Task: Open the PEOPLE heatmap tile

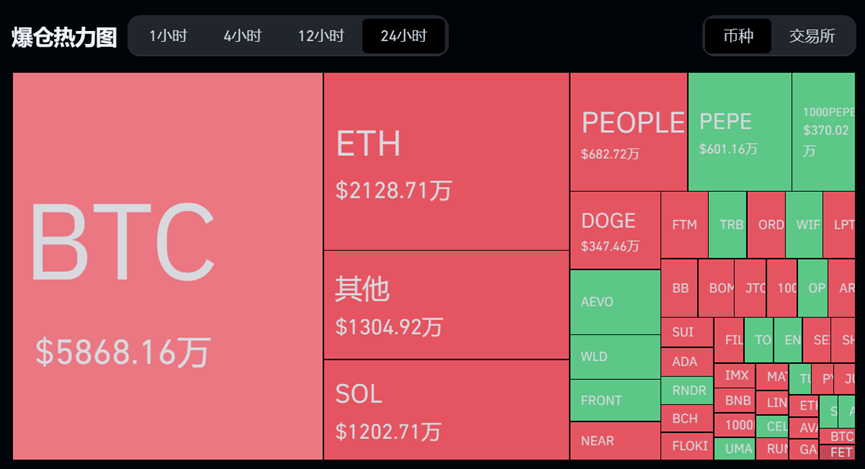Action: tap(629, 132)
